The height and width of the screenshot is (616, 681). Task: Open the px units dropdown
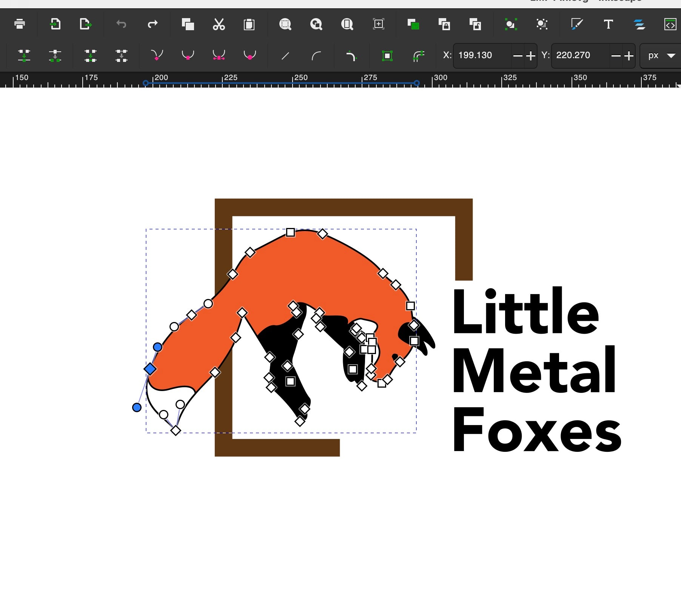click(661, 55)
